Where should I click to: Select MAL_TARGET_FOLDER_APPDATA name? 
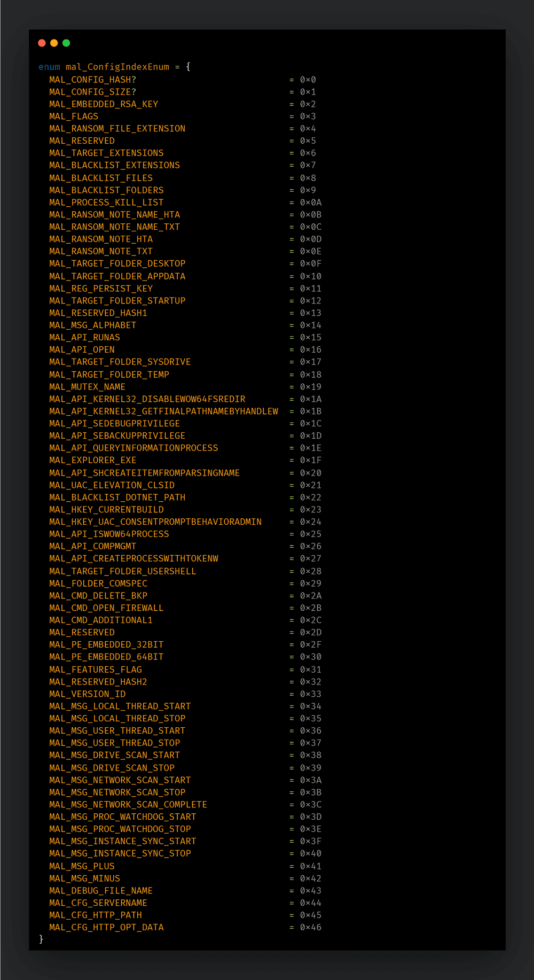pos(117,276)
